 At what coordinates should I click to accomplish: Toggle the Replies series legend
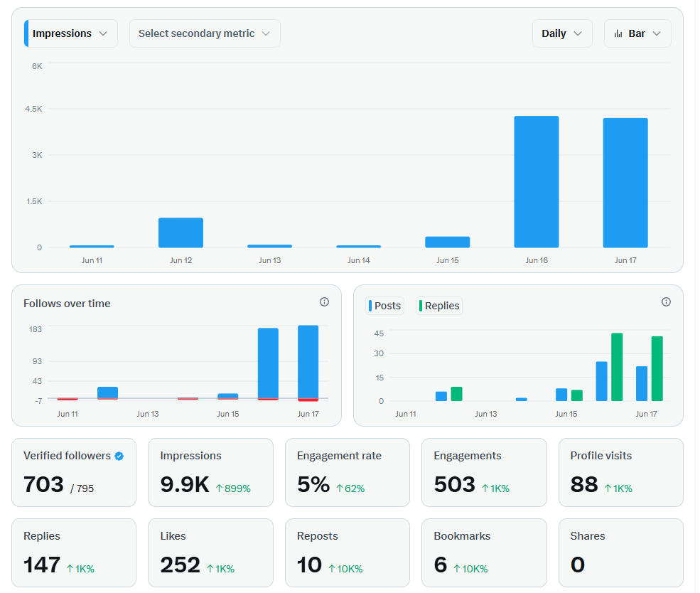pos(439,306)
